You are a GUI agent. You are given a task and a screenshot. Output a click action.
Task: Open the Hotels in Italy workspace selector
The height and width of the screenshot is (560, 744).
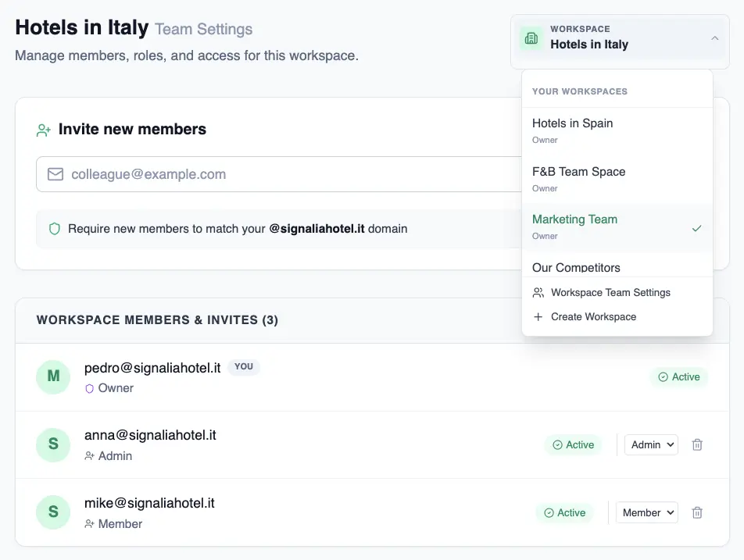pos(620,41)
